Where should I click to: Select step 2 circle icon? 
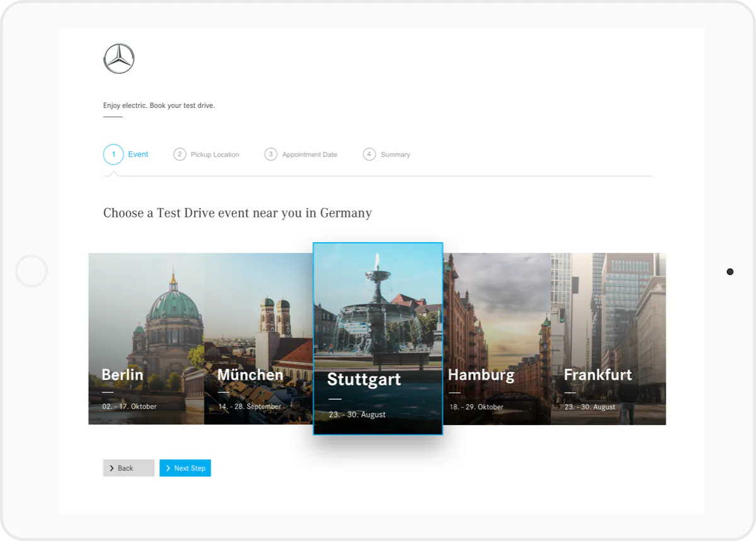point(180,154)
